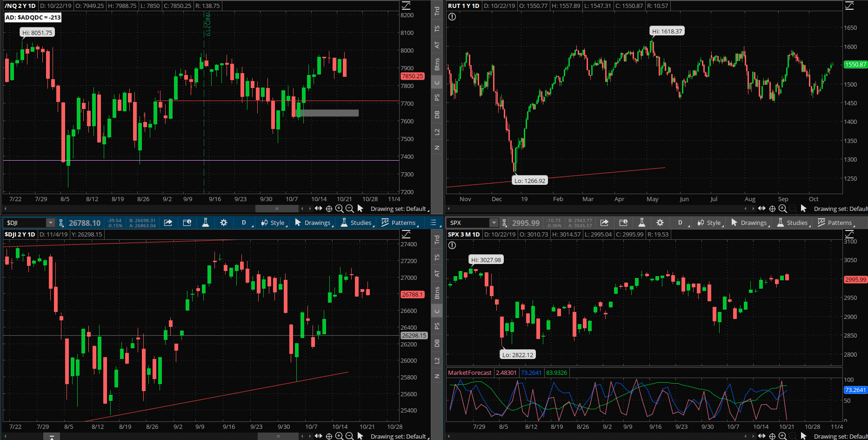
Task: Toggle Btns sidebar panel beside /NQ chart
Action: pos(437,64)
